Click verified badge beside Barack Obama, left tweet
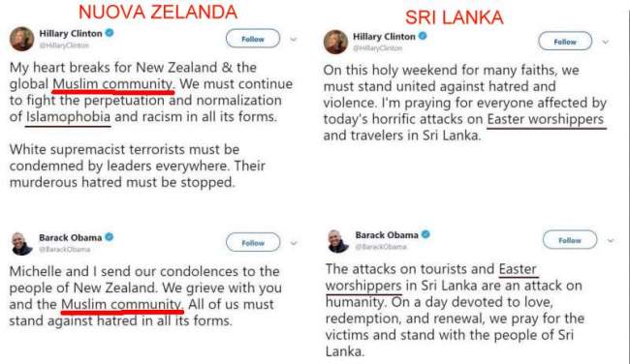Image resolution: width=630 pixels, height=364 pixels. 110,237
